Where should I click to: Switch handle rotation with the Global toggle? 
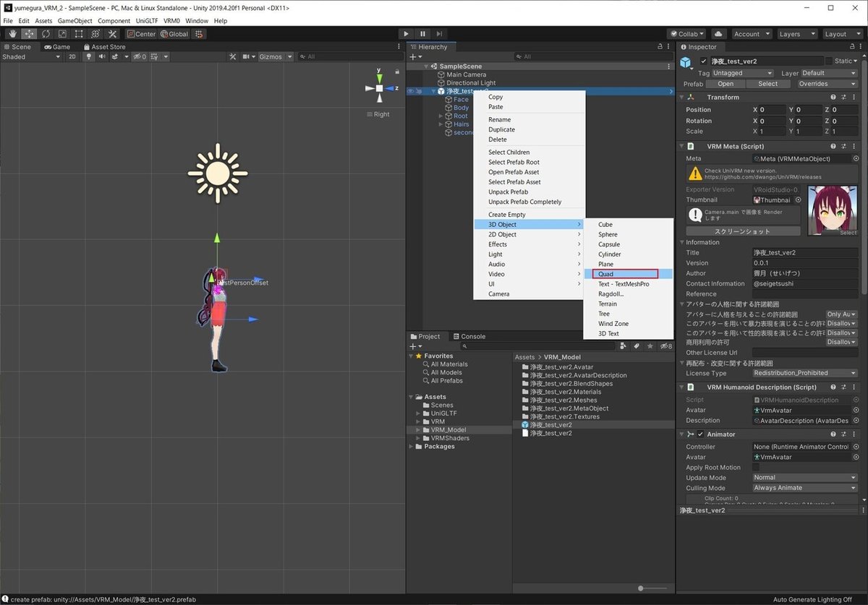[x=174, y=34]
